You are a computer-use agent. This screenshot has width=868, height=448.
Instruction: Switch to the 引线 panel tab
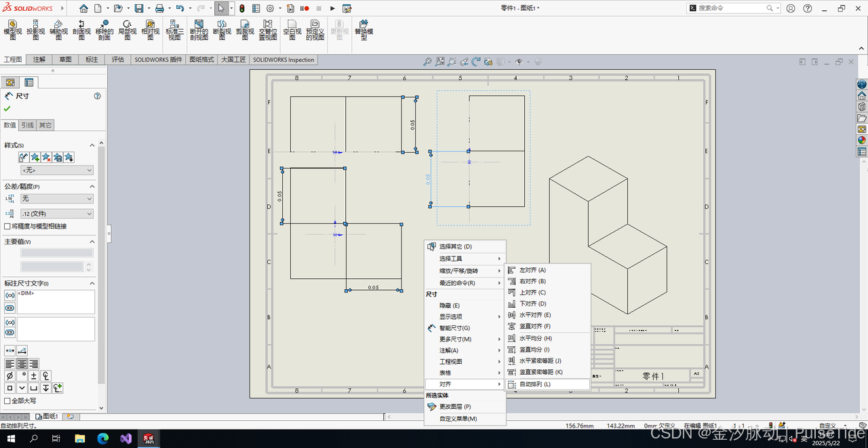[27, 125]
